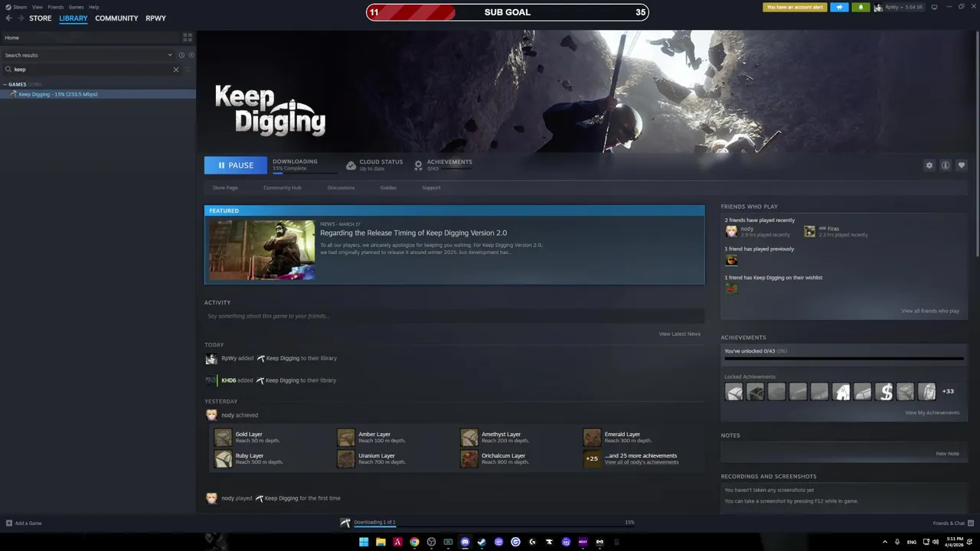Click Add a Game at bottom left
980x551 pixels.
(24, 523)
